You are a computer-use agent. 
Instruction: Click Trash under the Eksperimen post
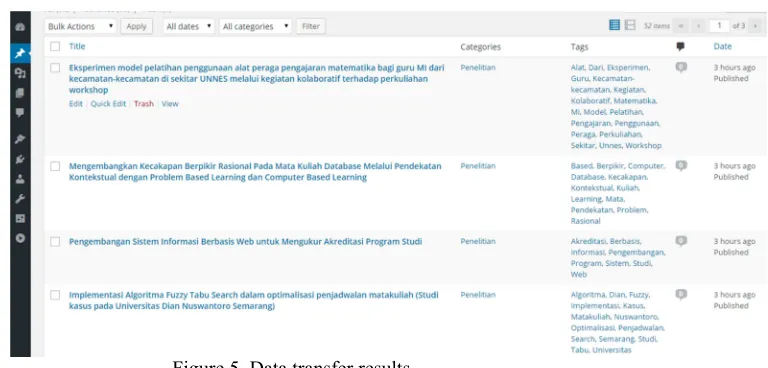pos(144,104)
